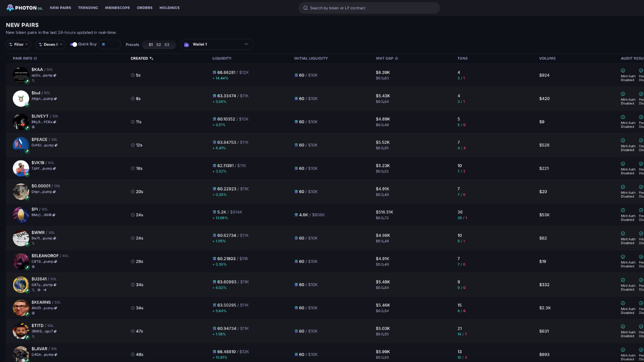Click the Quick Buy amount field
This screenshot has height=362, width=644.
pyautogui.click(x=111, y=45)
